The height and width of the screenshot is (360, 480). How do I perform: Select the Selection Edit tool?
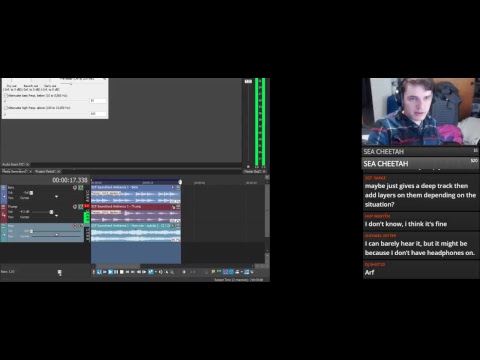tap(167, 272)
